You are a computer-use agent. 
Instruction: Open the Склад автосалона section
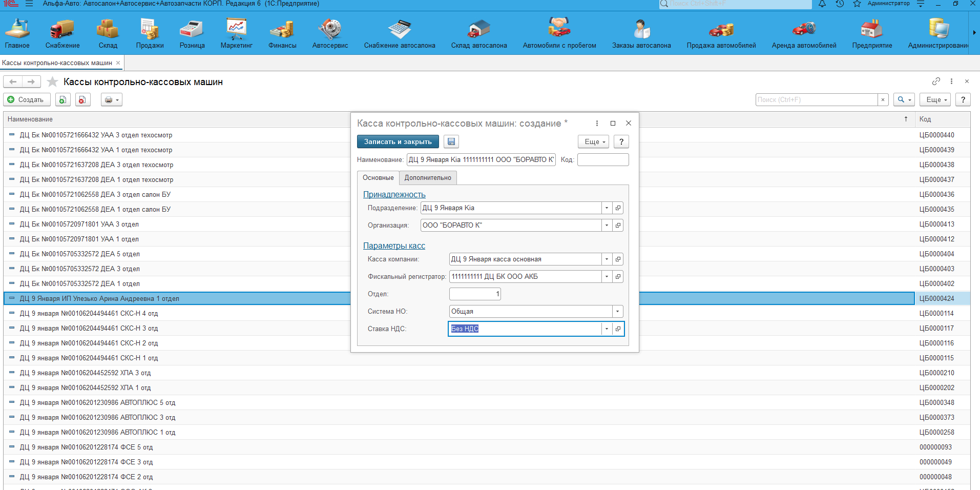click(479, 34)
